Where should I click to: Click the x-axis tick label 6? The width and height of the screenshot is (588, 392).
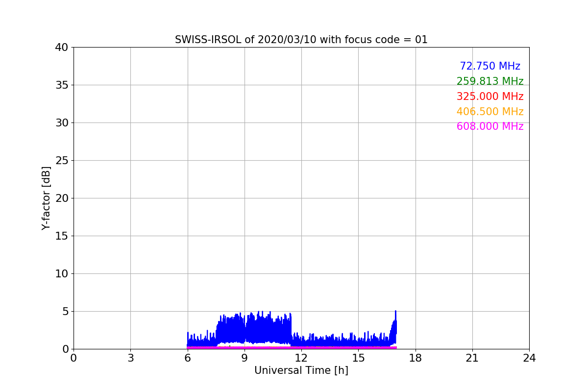(187, 358)
